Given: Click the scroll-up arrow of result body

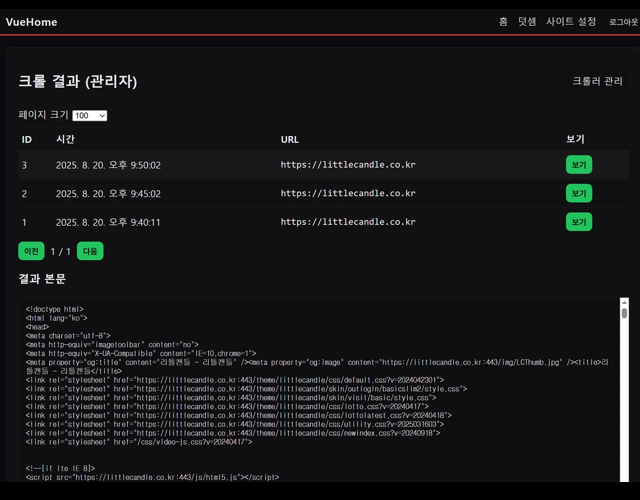Looking at the screenshot, I should point(624,302).
